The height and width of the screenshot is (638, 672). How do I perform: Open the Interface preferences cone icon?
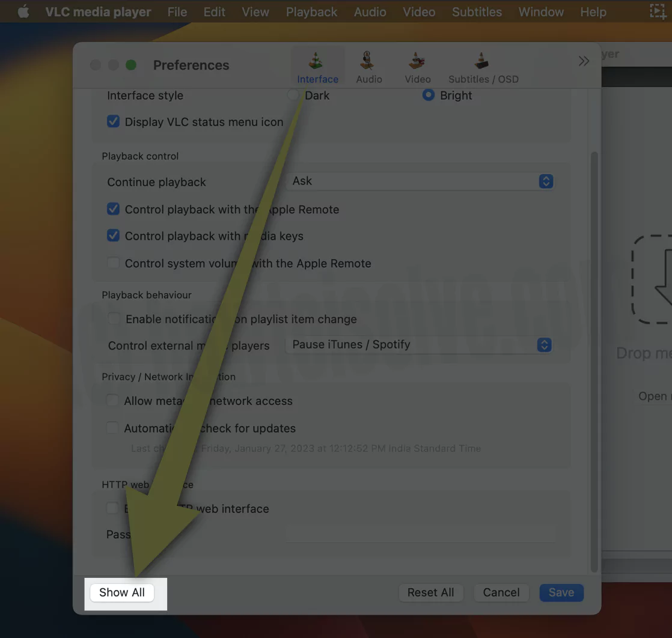[316, 61]
